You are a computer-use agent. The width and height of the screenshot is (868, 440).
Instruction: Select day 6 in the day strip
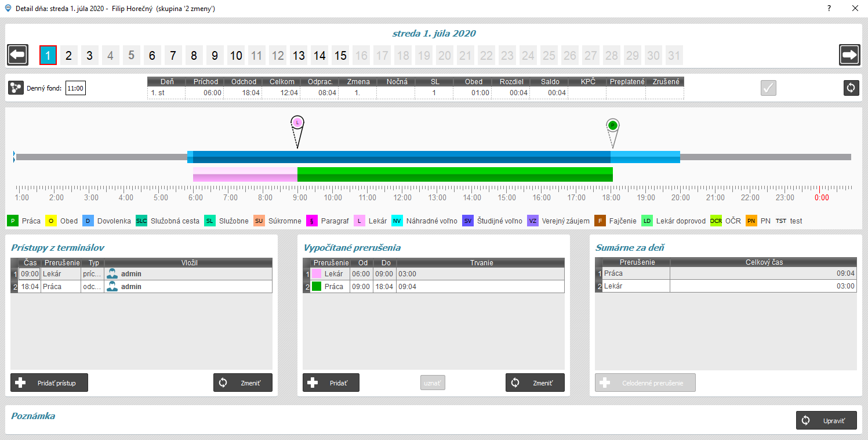coord(152,55)
